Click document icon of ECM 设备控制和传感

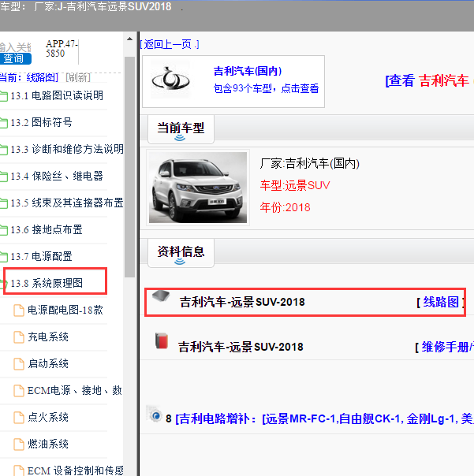pos(19,470)
